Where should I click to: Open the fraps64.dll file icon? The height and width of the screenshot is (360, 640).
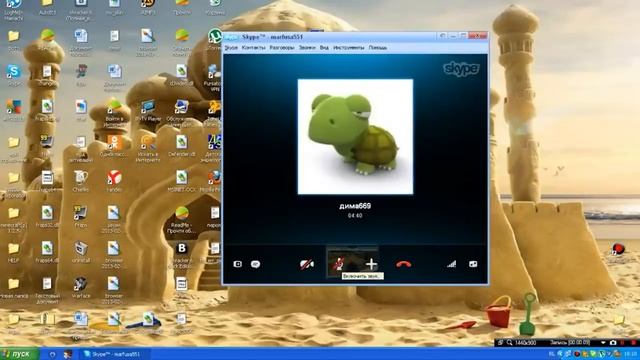point(47,249)
